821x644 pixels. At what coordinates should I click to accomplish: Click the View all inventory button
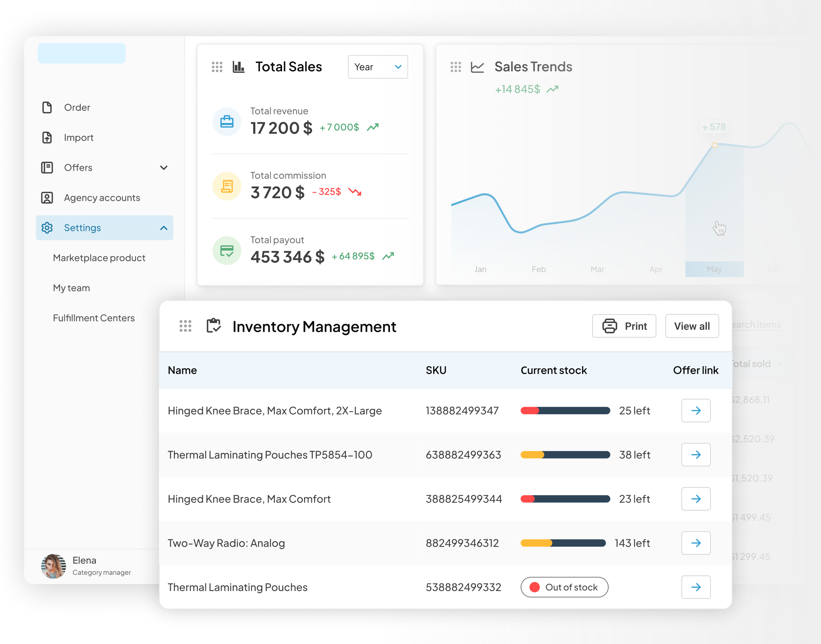691,326
